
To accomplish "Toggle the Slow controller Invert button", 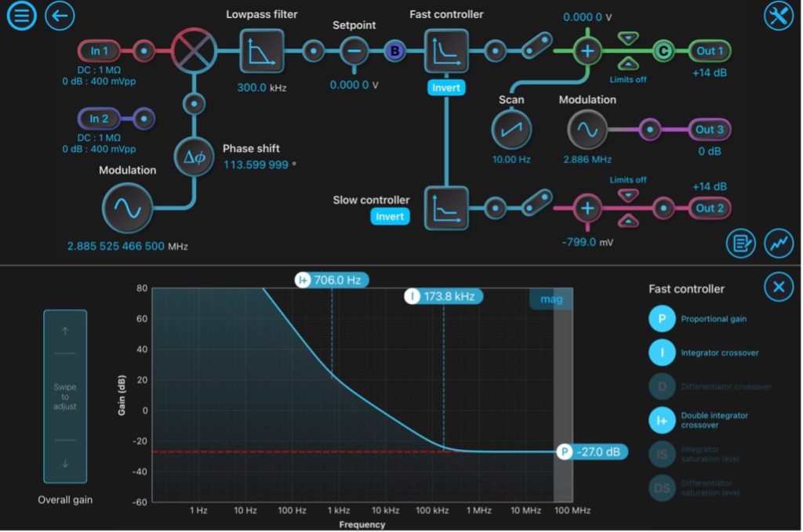I will [390, 216].
